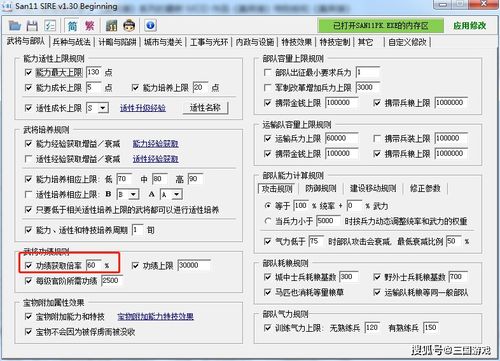Click the 功绩上限 field showing 30000
Viewport: 500px width, 361px height.
(x=194, y=265)
